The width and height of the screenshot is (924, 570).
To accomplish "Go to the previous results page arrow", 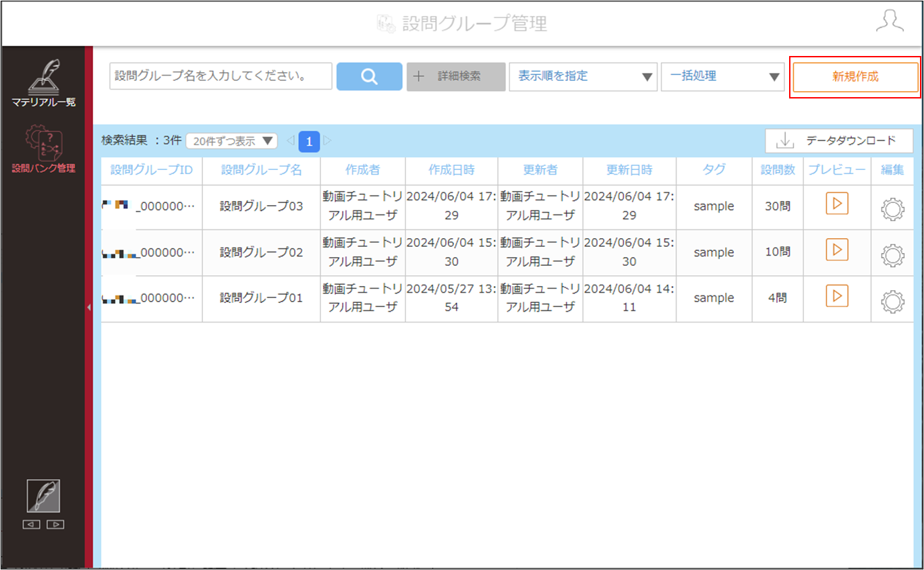I will point(291,141).
